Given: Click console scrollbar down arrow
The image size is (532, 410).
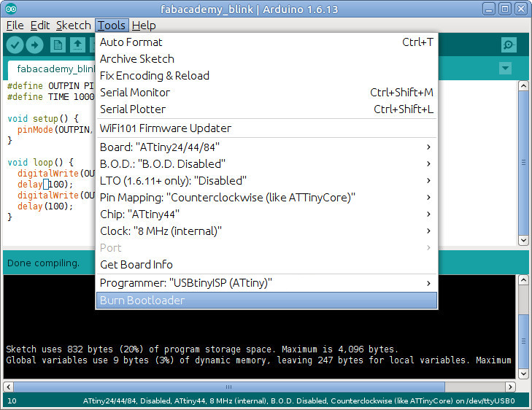Looking at the screenshot, I should tap(523, 374).
